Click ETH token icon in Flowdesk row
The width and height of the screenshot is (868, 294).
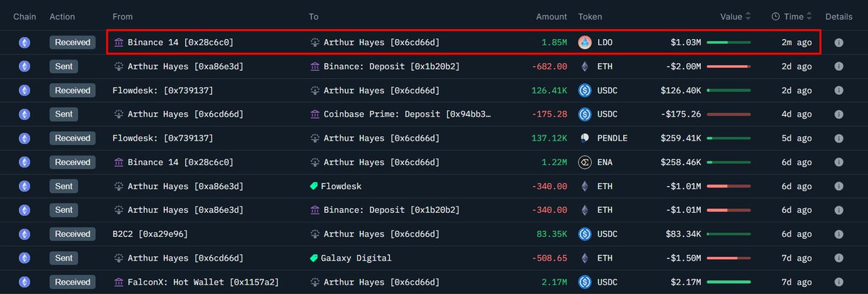(584, 186)
